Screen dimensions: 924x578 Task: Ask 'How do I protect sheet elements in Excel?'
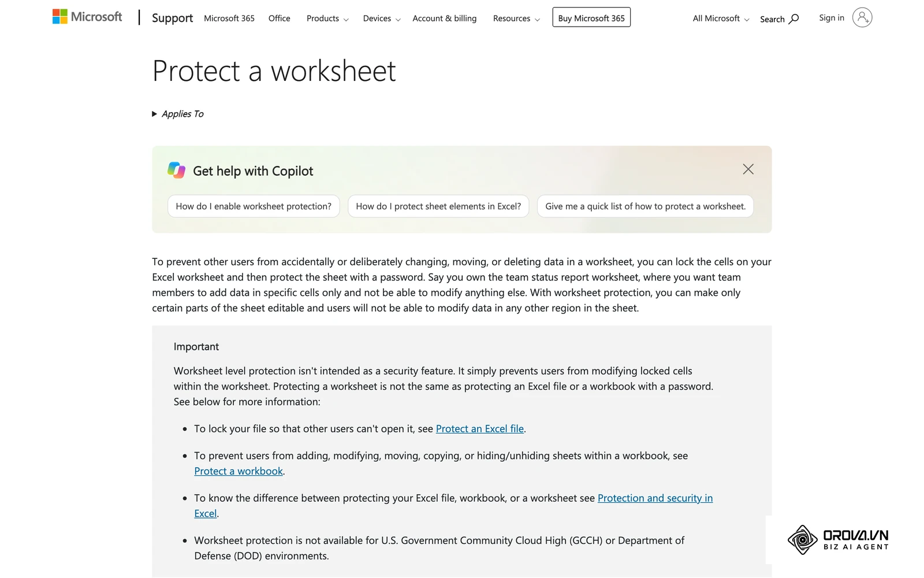pyautogui.click(x=438, y=206)
